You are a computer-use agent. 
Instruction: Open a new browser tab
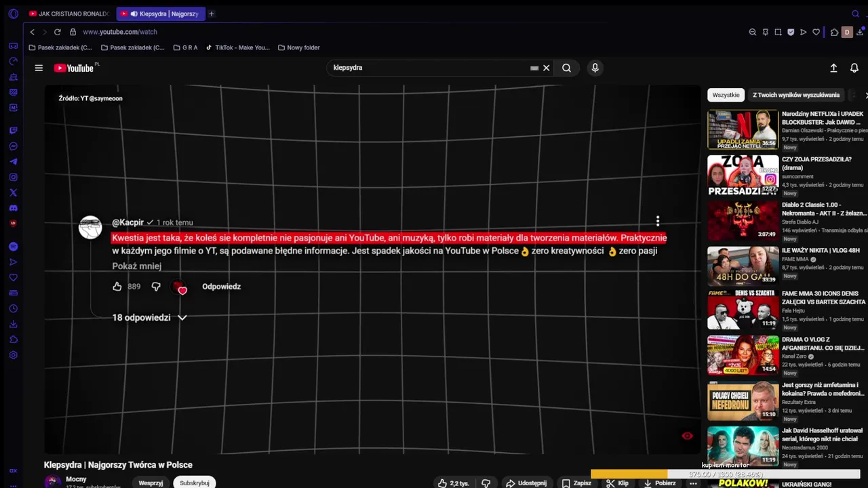click(x=211, y=14)
